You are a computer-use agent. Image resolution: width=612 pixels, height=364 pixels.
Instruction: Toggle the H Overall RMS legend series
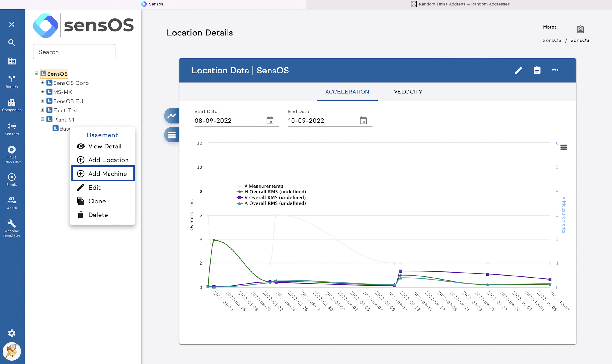pyautogui.click(x=271, y=192)
